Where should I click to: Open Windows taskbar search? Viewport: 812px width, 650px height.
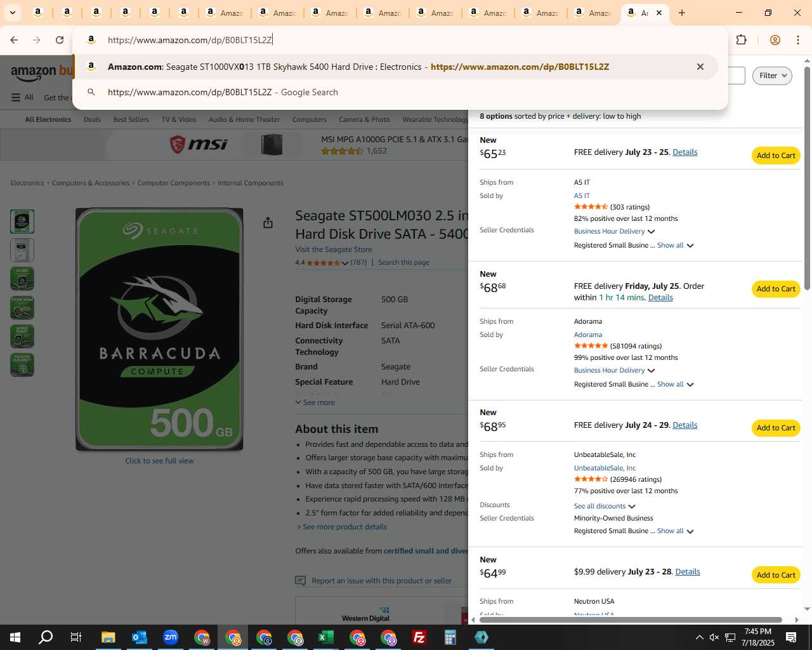[46, 637]
